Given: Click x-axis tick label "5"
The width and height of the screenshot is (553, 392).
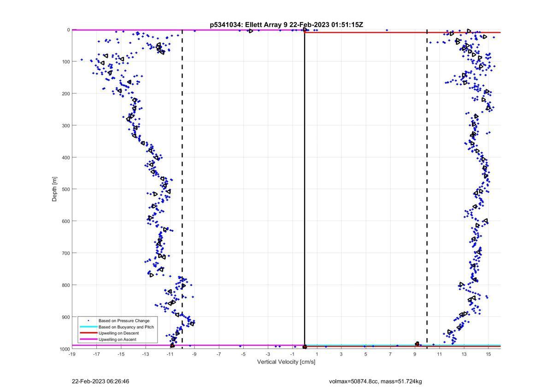Looking at the screenshot, I should click(366, 354).
